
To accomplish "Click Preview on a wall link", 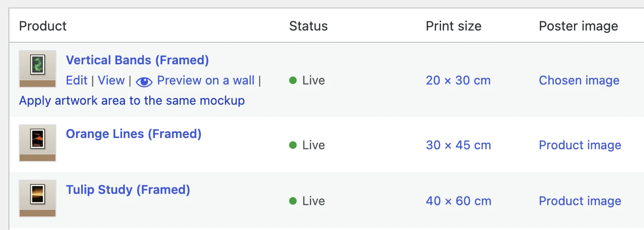I will click(x=206, y=80).
